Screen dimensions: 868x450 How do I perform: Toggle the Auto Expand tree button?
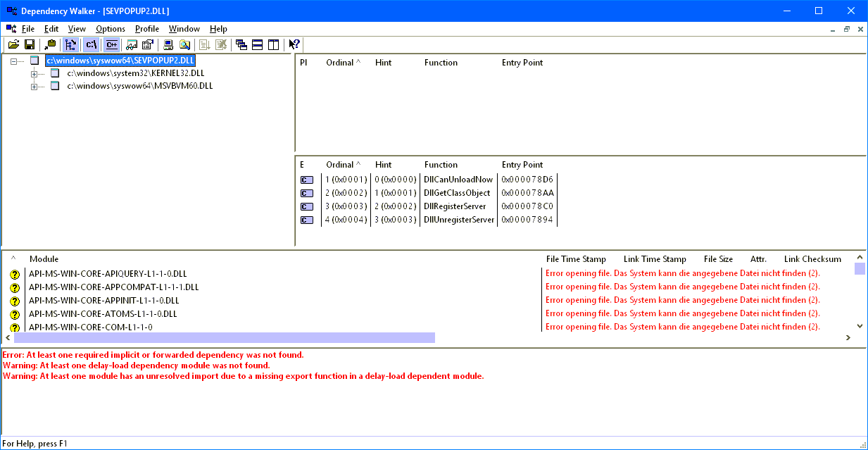(71, 44)
